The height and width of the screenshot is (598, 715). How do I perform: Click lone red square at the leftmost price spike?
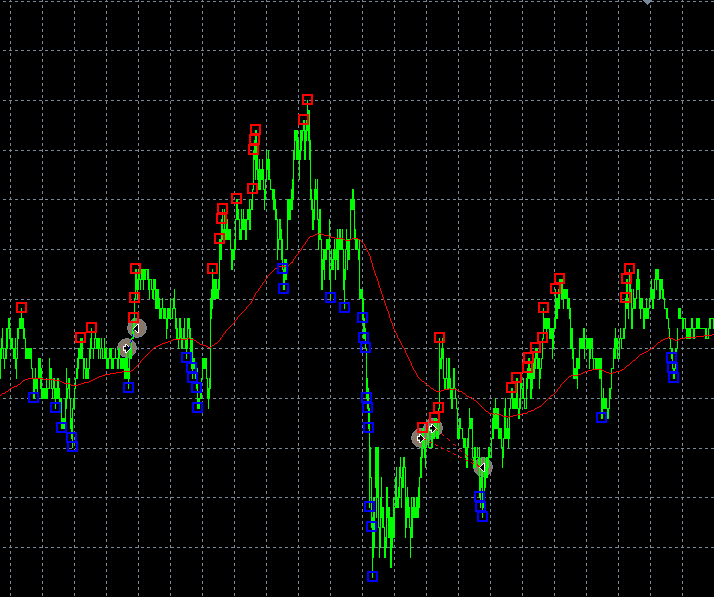[x=21, y=307]
